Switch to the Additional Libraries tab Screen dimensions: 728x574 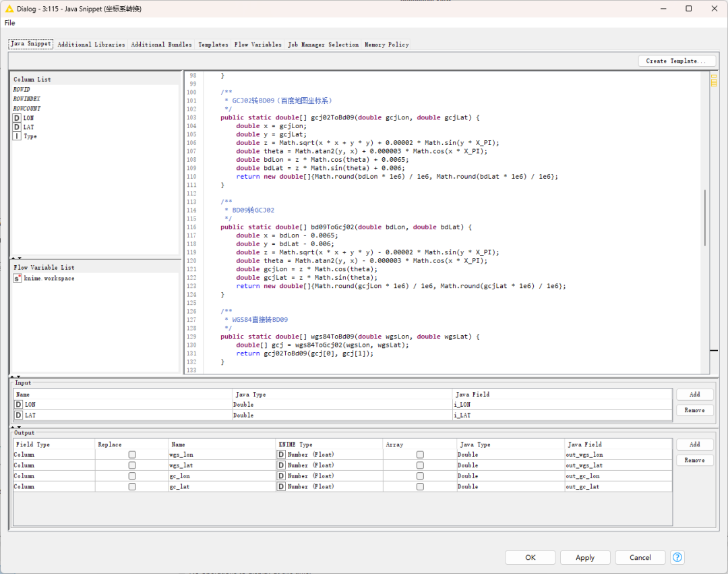[91, 45]
